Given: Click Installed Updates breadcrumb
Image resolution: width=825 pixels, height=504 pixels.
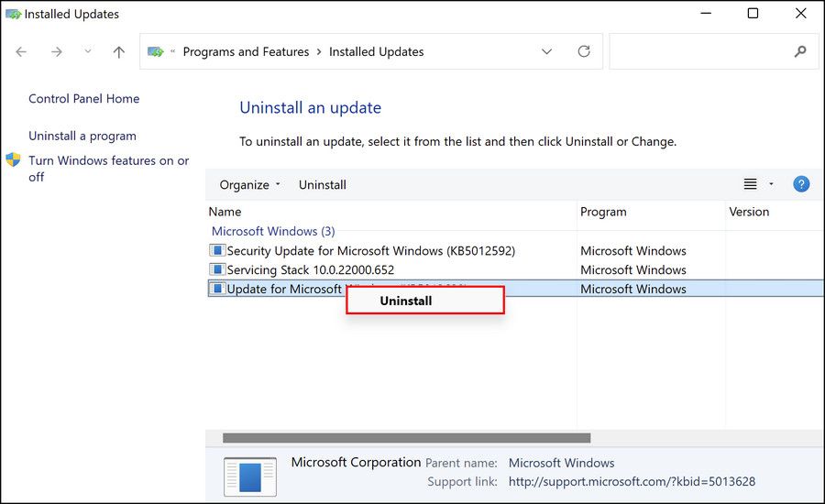Looking at the screenshot, I should click(x=376, y=51).
